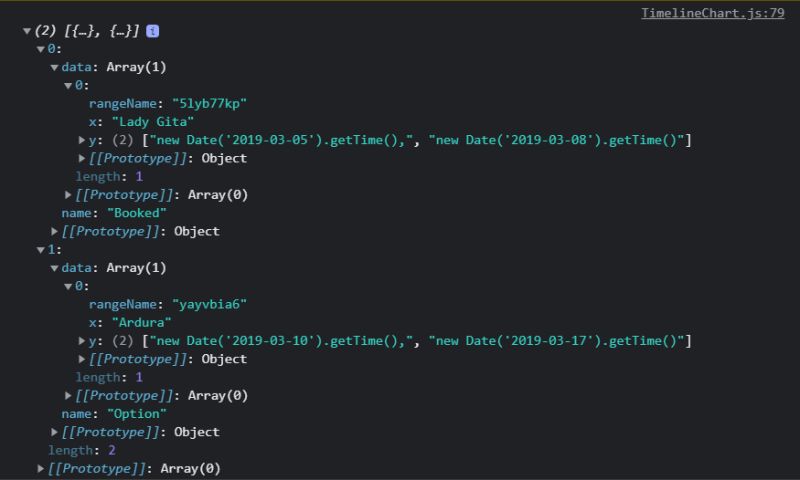The image size is (800, 480).
Task: Select the x value "Lady Gita"
Action: point(153,122)
